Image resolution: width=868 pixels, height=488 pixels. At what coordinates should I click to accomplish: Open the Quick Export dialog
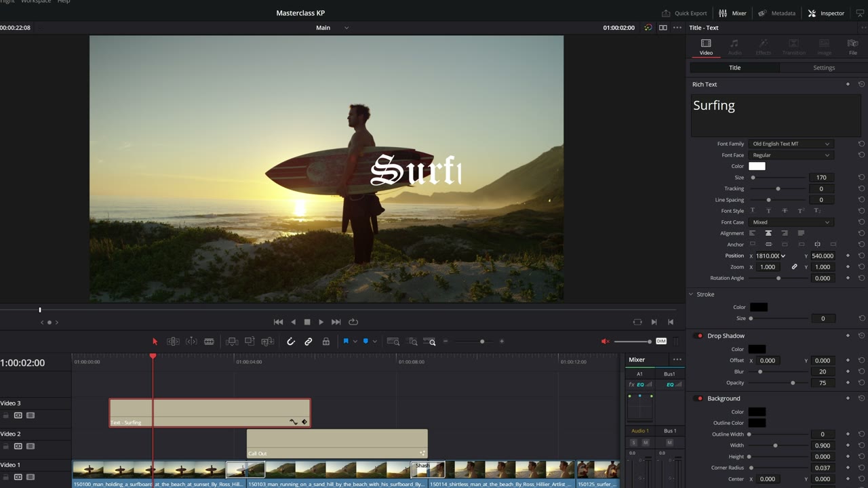point(684,13)
